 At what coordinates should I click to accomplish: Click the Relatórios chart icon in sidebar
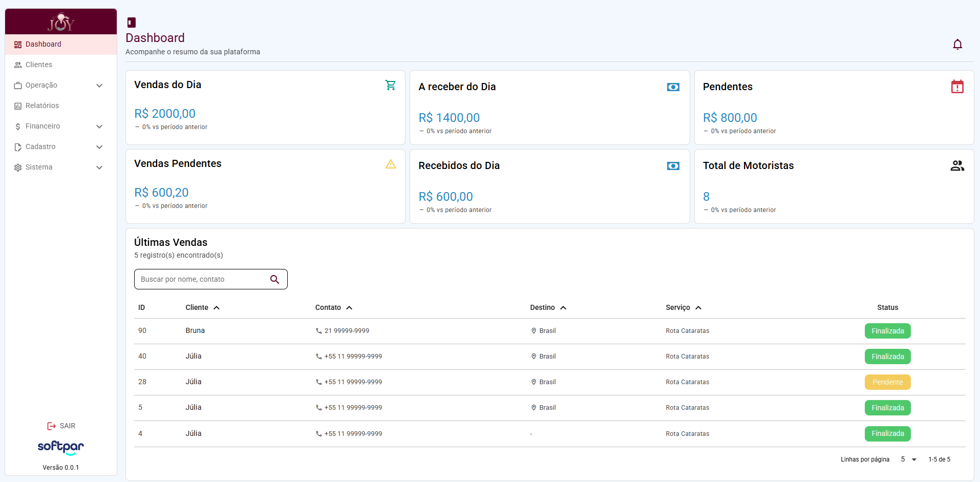click(x=18, y=106)
